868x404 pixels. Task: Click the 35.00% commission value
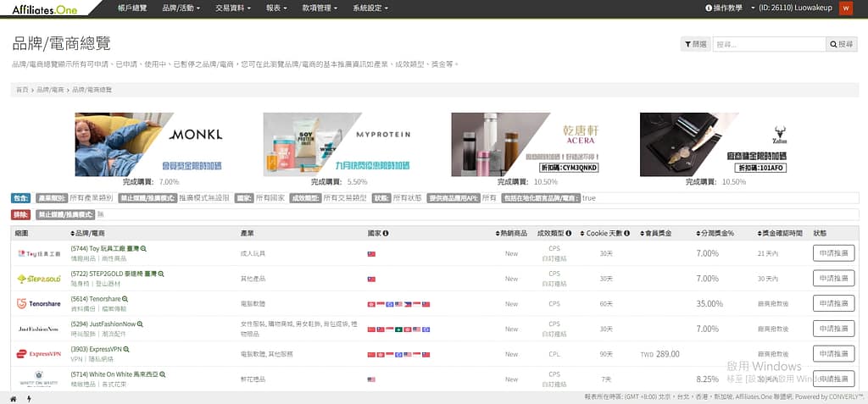[x=709, y=304]
